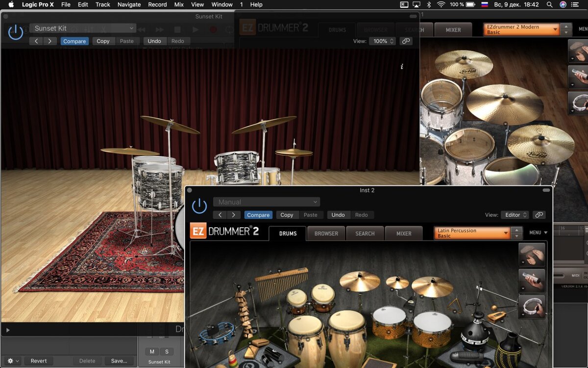Select tambourine percussion thumbnail in Latin Percussion

click(x=532, y=307)
